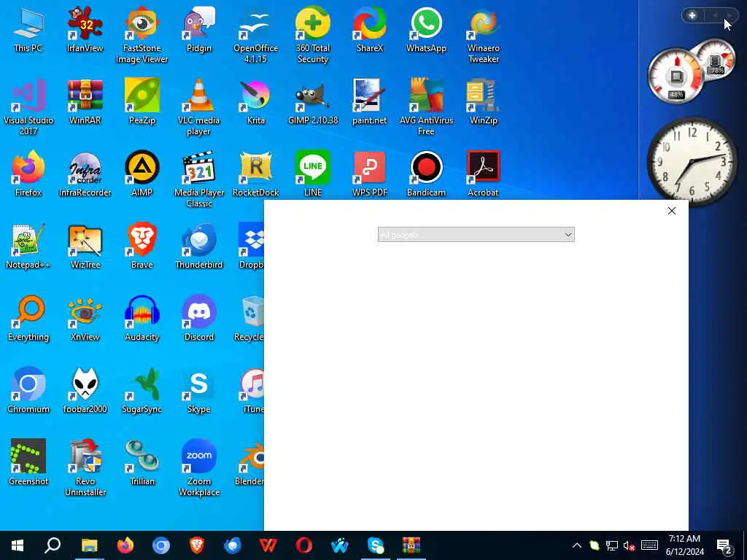Close the white gadgets window
The image size is (747, 560).
point(671,211)
